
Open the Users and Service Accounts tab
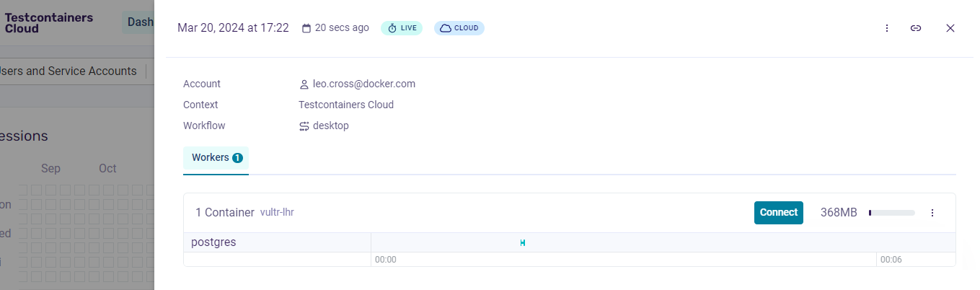point(70,71)
